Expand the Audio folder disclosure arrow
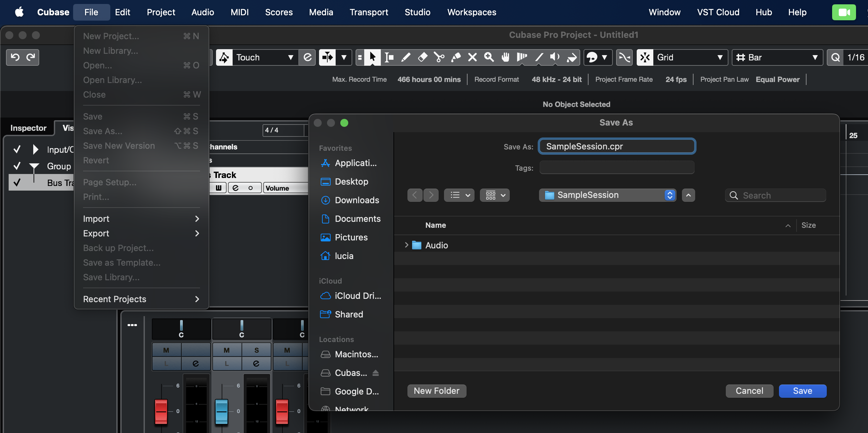 [406, 245]
